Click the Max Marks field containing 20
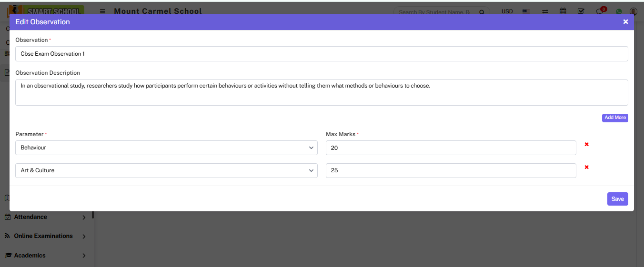 451,148
